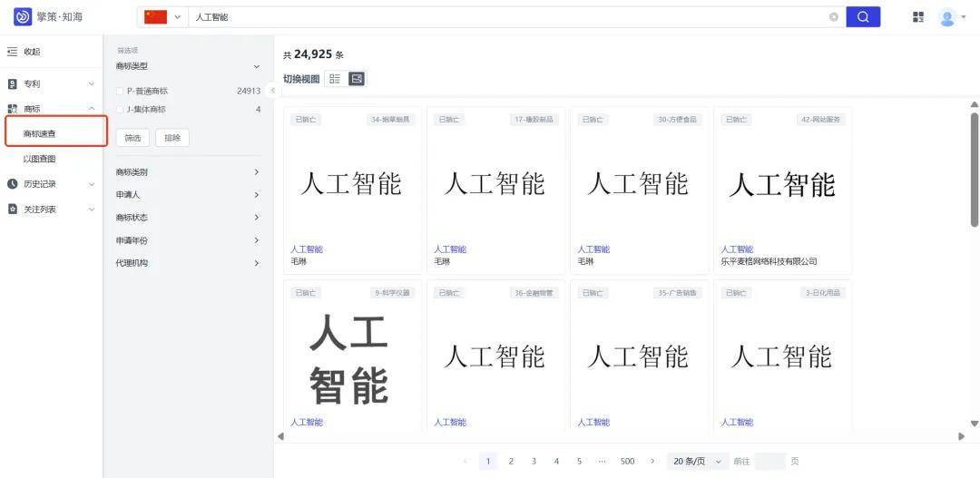Expand the 商标状态 filter
Viewport: 980px width, 478px height.
tap(256, 218)
